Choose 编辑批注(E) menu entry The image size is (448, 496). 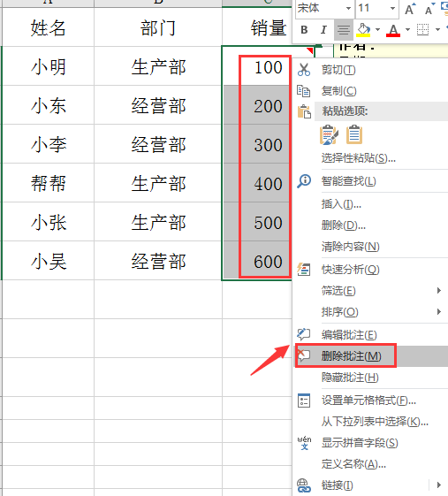pos(349,335)
